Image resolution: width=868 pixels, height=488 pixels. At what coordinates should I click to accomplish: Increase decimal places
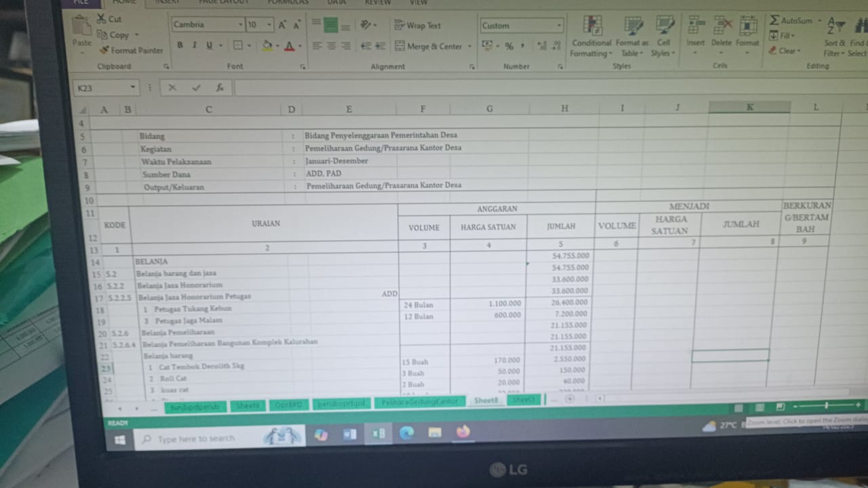pyautogui.click(x=542, y=46)
